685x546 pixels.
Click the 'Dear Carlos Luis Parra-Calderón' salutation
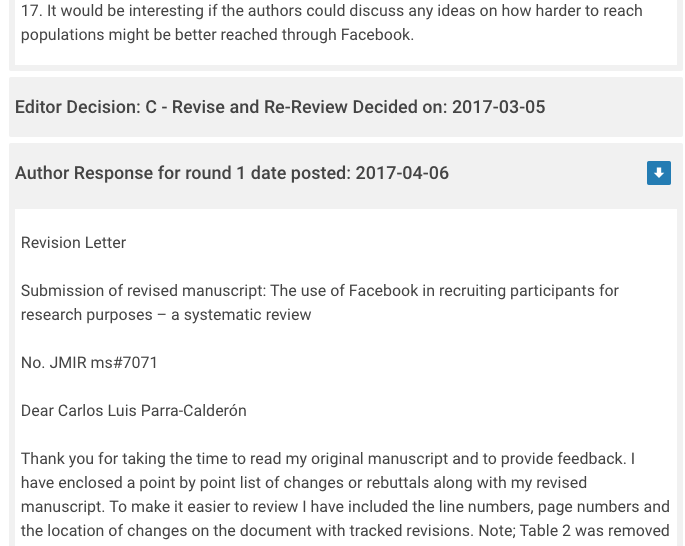[133, 410]
